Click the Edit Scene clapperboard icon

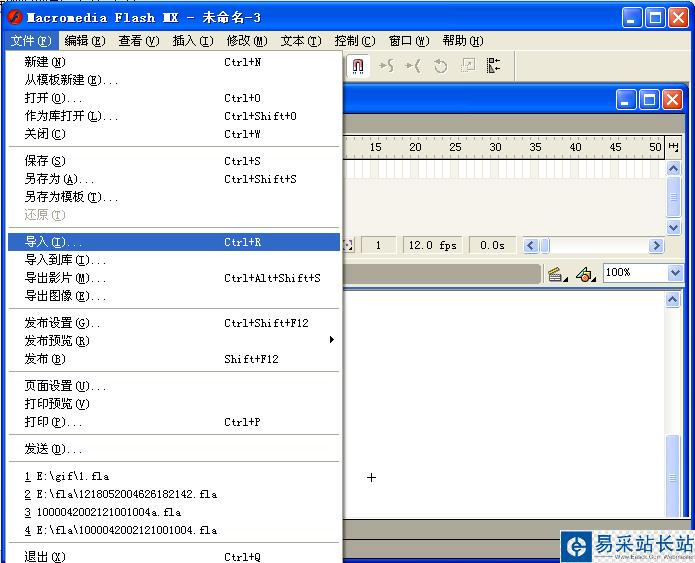tap(557, 275)
